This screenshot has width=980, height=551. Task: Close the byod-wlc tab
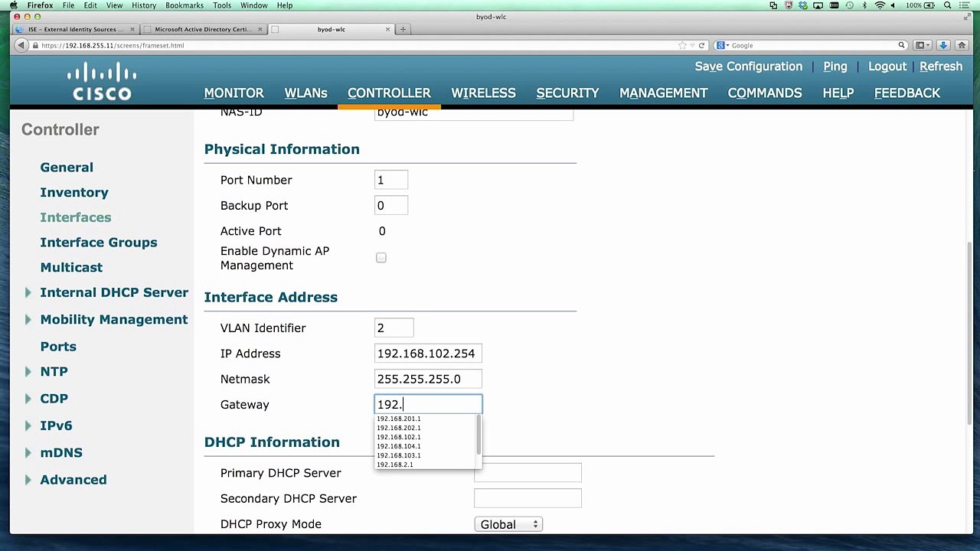tap(388, 29)
